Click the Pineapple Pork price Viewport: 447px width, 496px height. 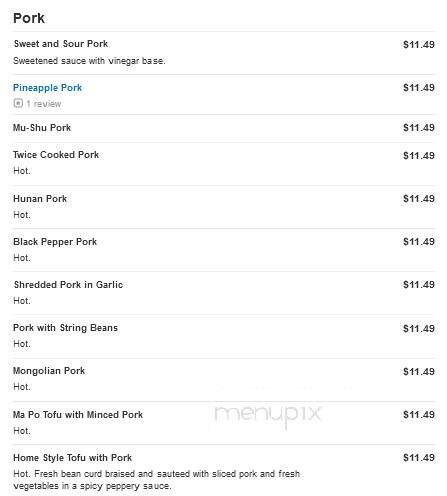(x=419, y=88)
